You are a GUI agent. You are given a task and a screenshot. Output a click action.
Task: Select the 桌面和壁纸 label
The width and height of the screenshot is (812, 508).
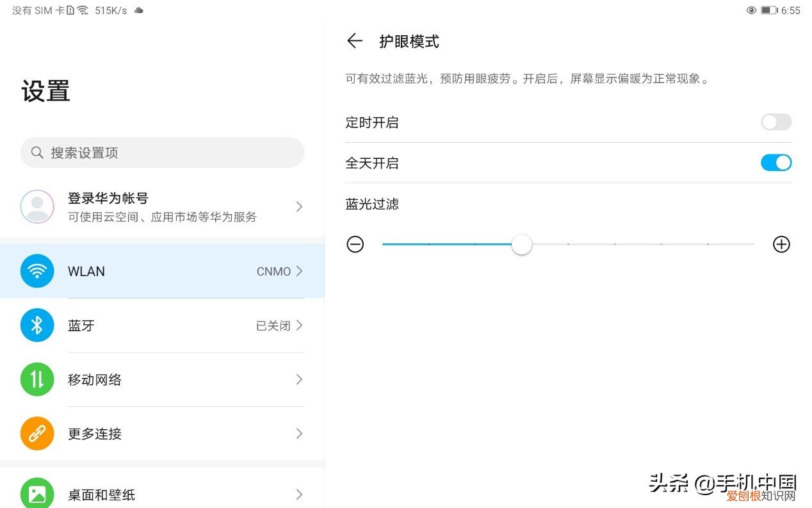[101, 495]
